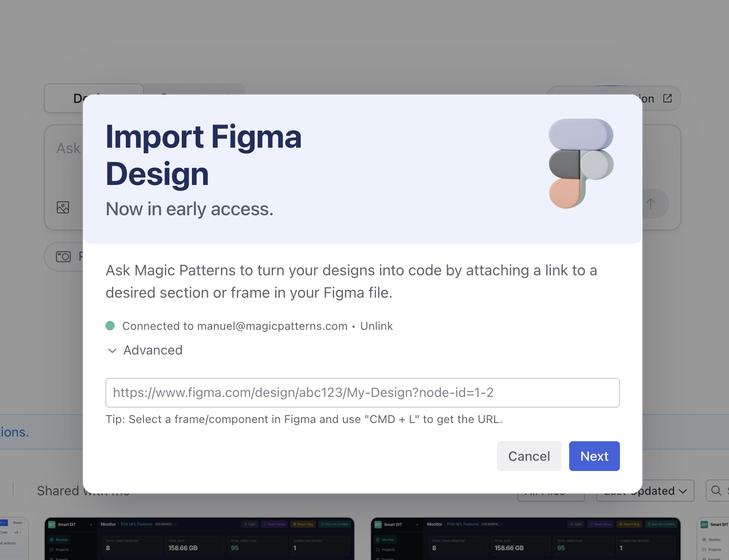This screenshot has height=560, width=729.
Task: Click the Figma URL input field
Action: pyautogui.click(x=363, y=393)
